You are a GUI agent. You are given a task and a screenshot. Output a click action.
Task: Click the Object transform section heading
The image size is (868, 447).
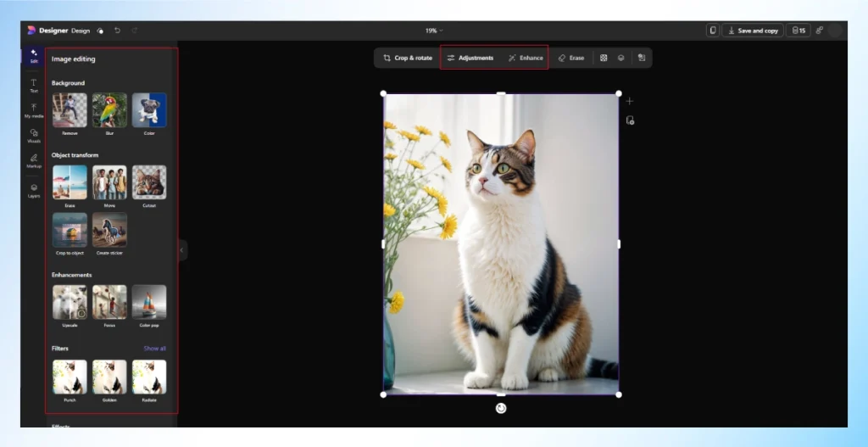(75, 155)
